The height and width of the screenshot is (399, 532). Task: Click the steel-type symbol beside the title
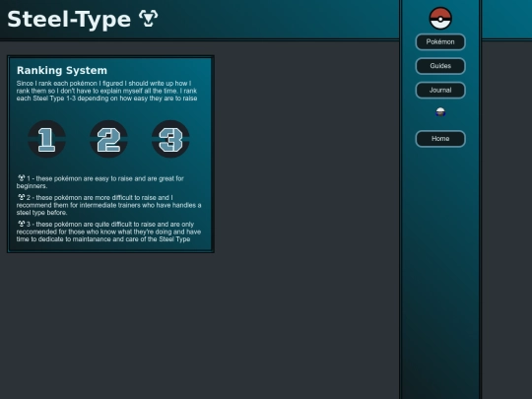click(x=149, y=19)
